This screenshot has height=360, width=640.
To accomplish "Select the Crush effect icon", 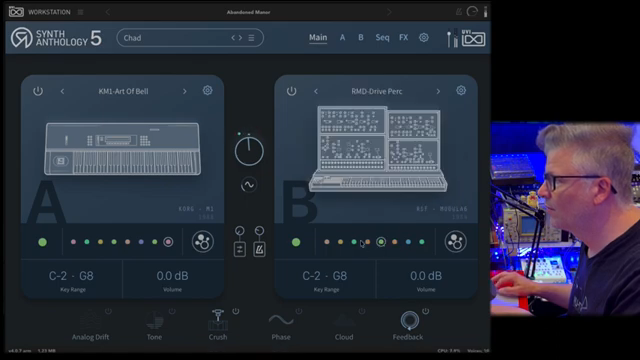I will coord(218,320).
